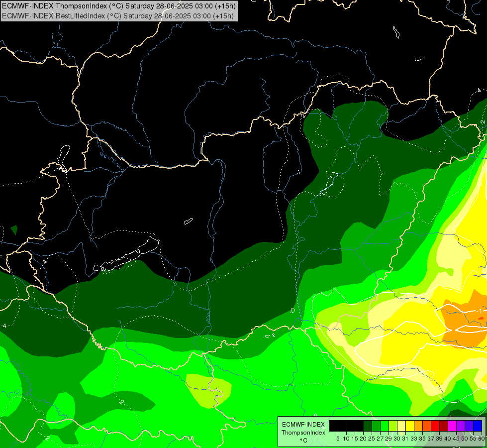Click the violet 50–55 legend swatch

pos(469,426)
